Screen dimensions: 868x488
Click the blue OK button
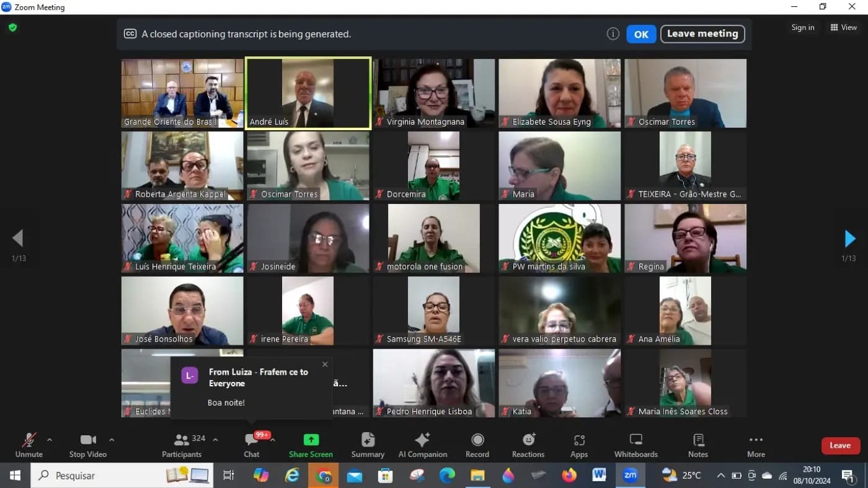click(x=641, y=34)
